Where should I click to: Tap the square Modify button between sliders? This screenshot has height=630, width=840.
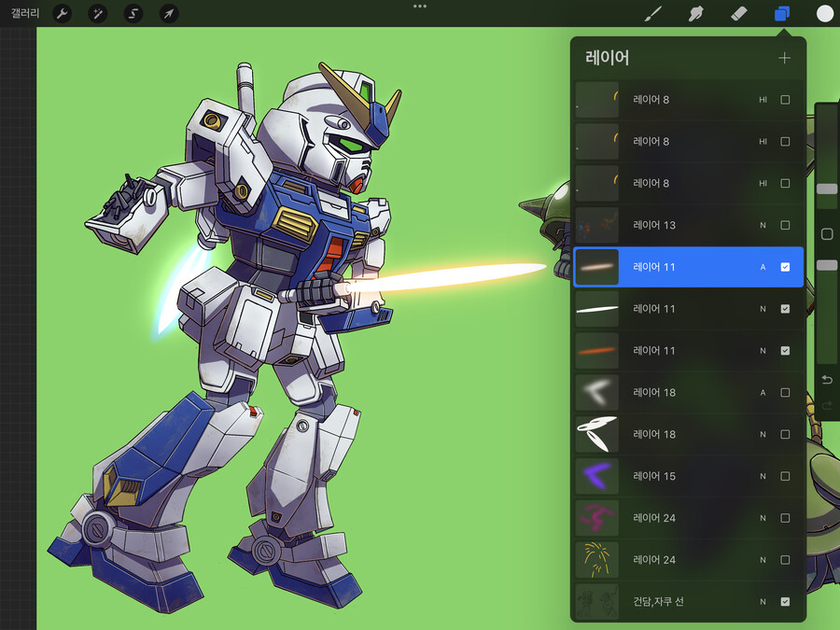[827, 233]
